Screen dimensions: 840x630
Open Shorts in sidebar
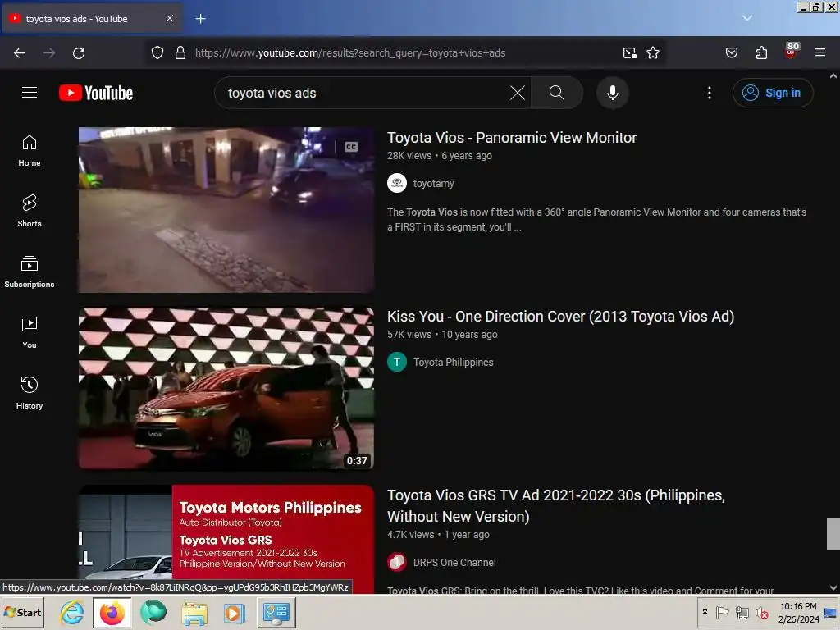(x=30, y=211)
